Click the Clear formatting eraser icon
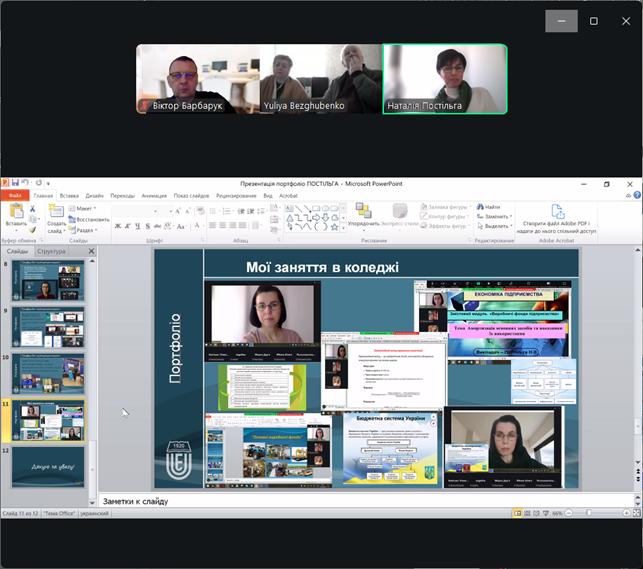Viewport: 643px width, 569px height. [200, 211]
